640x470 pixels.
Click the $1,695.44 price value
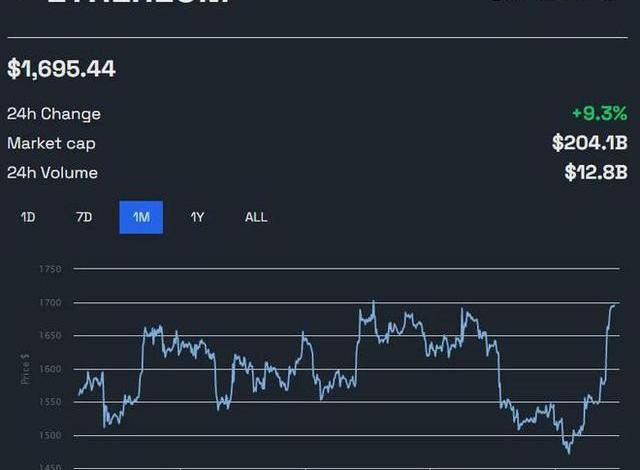coord(62,69)
